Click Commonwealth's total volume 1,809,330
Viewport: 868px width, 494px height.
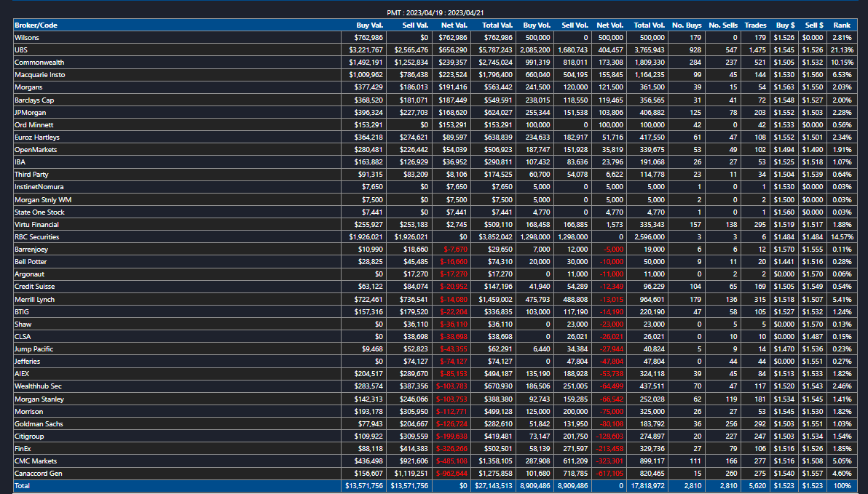650,63
